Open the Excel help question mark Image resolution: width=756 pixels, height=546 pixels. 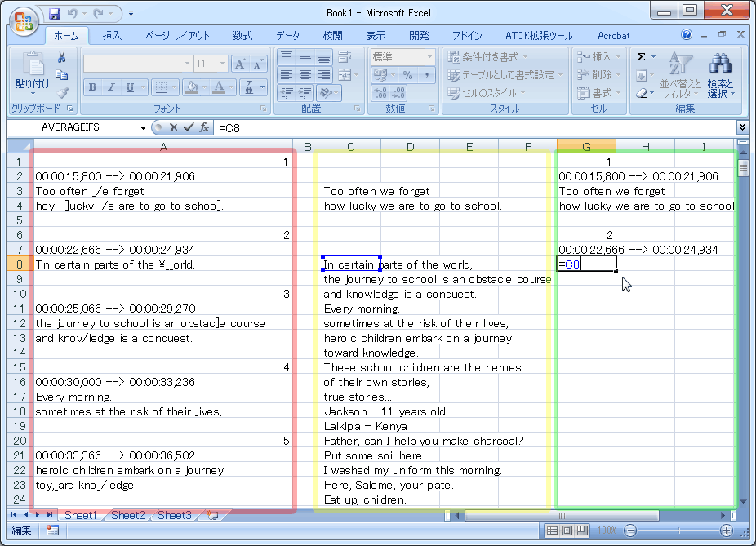687,35
